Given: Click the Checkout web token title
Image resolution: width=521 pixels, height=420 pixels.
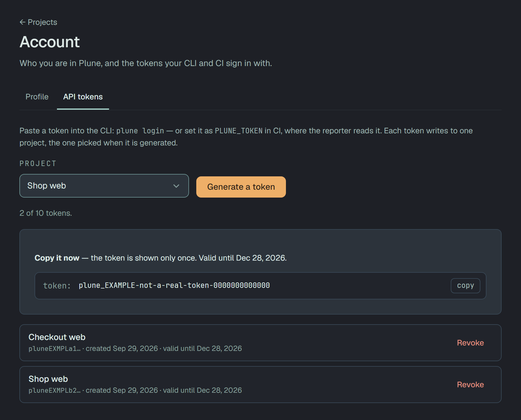Looking at the screenshot, I should (x=57, y=337).
